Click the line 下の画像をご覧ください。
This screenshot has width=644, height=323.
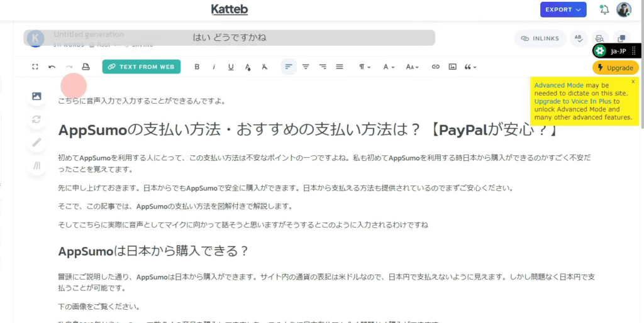(99, 307)
